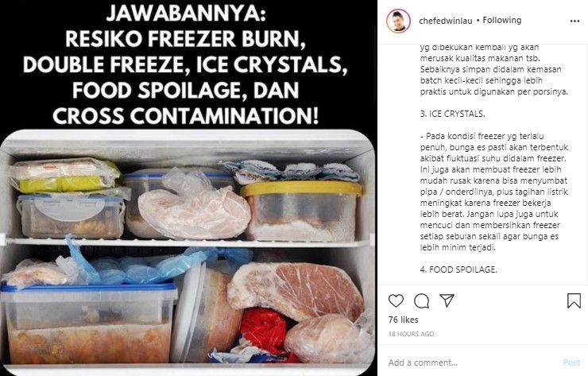588x376 pixels.
Task: Open comments via speech bubble icon
Action: point(421,301)
